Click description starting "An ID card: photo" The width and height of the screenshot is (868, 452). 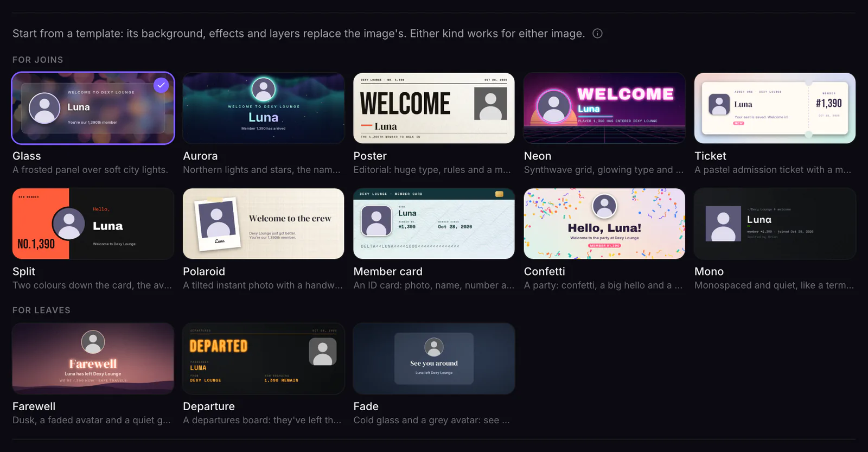pyautogui.click(x=434, y=285)
